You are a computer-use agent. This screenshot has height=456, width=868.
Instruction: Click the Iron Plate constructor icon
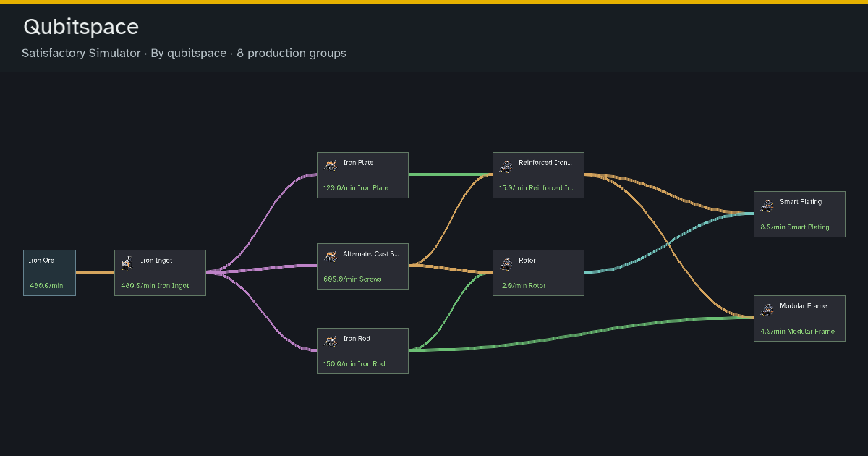tap(330, 165)
